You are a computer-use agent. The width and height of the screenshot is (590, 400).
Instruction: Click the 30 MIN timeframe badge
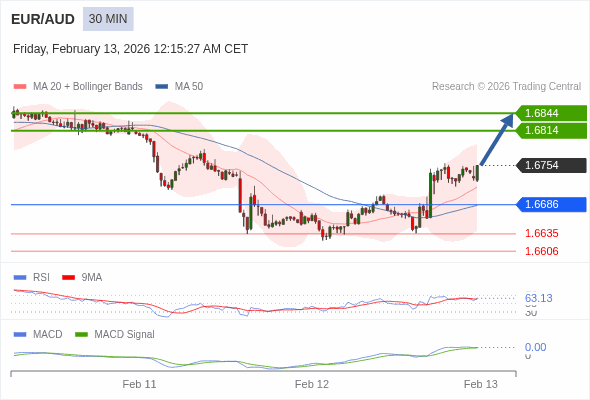pos(108,19)
